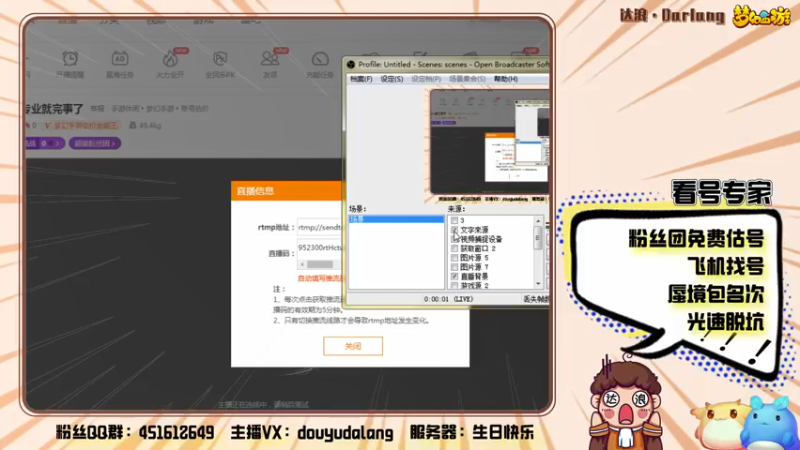The width and height of the screenshot is (800, 450).
Task: Click the 文字来源 source name
Action: 474,230
